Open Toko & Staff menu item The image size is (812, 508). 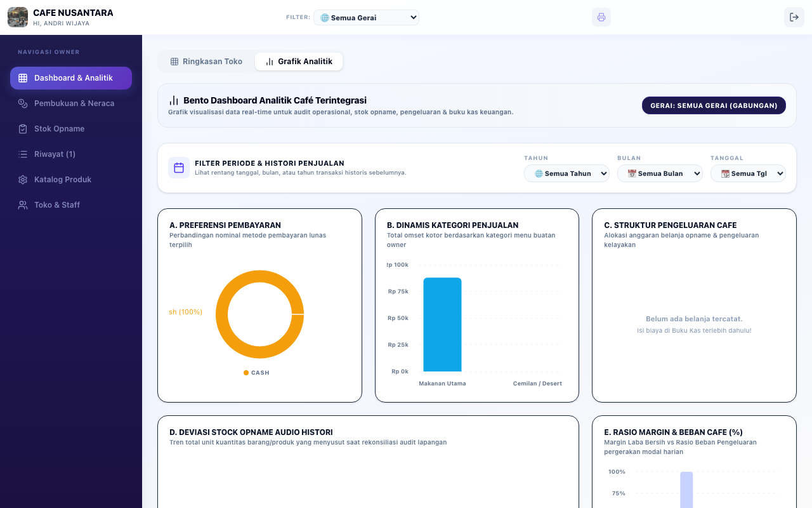point(71,205)
